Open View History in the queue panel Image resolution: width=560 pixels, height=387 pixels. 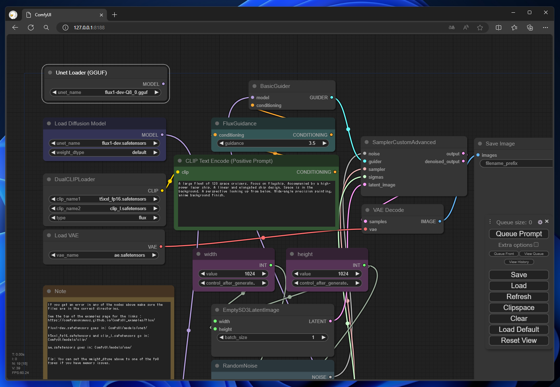[x=519, y=262]
